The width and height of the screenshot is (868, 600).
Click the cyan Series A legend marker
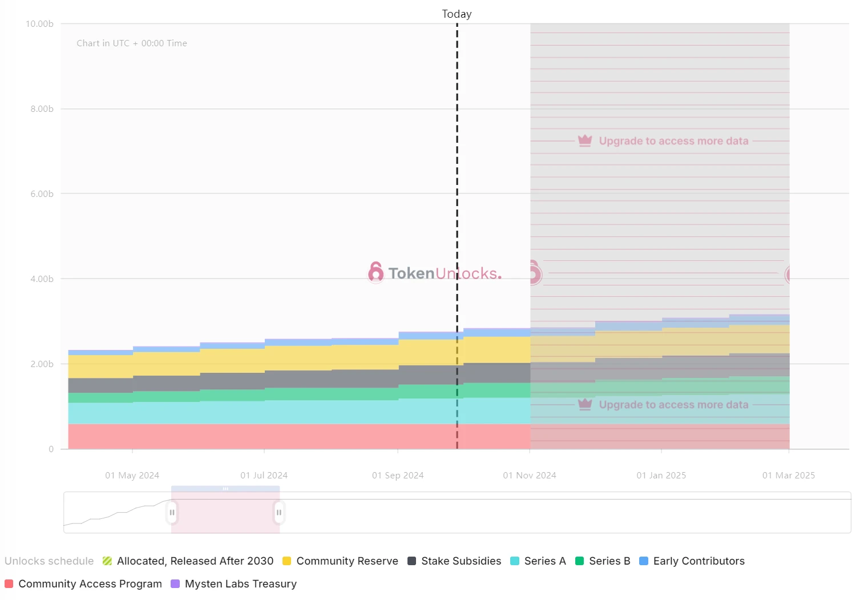click(515, 561)
